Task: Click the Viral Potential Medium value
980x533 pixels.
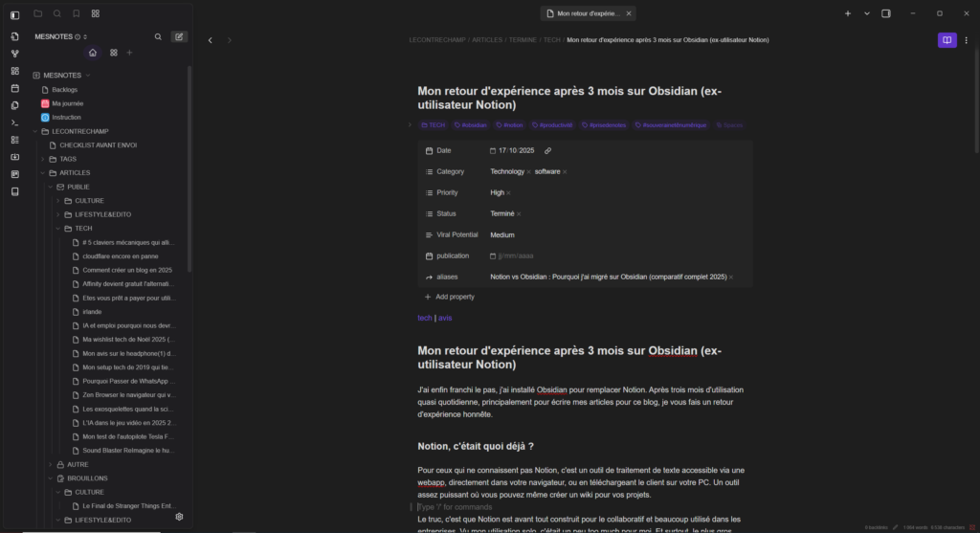Action: click(x=502, y=235)
